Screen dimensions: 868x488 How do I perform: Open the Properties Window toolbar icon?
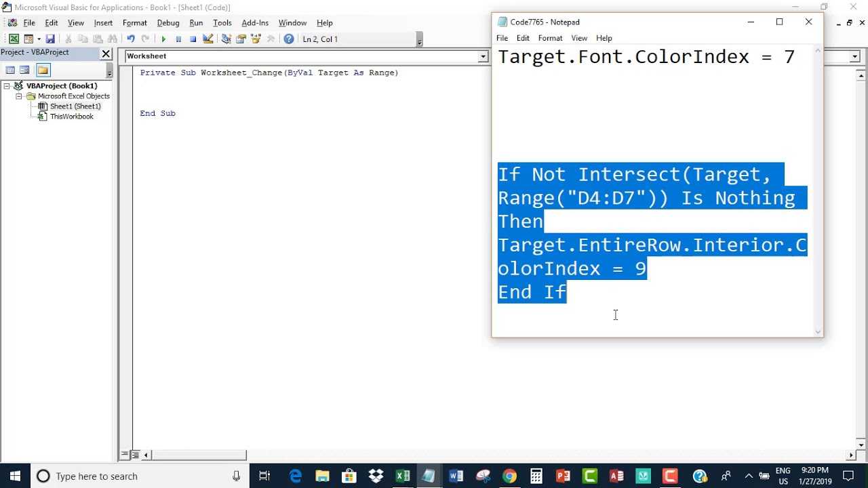241,39
